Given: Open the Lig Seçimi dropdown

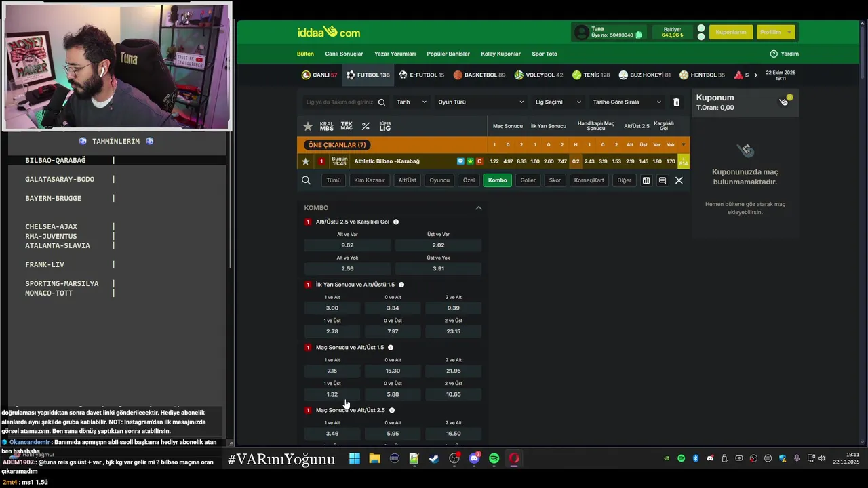Looking at the screenshot, I should click(x=558, y=102).
